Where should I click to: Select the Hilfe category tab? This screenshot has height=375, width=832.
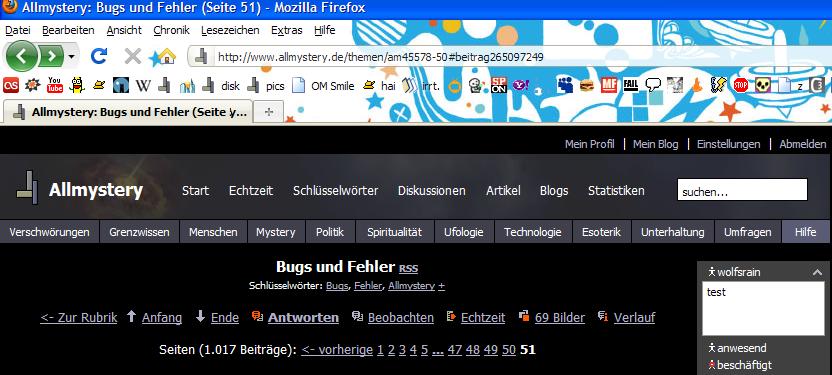805,232
